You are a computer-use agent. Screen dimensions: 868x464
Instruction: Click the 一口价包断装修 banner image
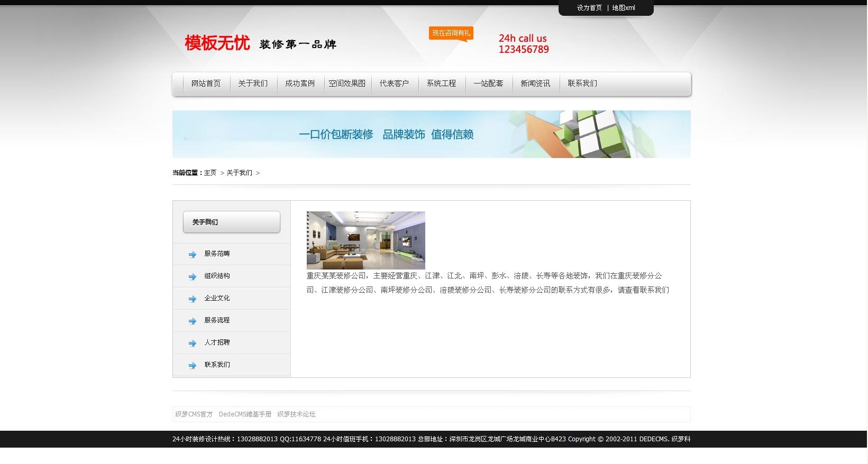(431, 134)
